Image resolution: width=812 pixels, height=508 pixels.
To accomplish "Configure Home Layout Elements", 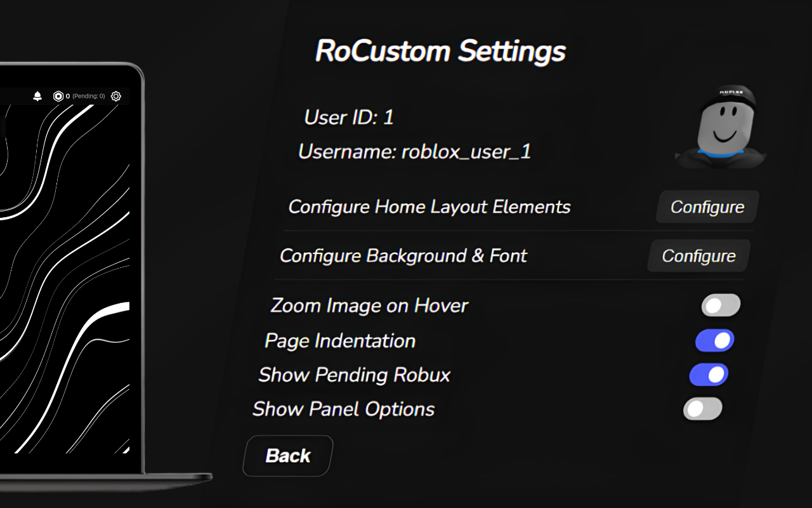I will pos(707,207).
